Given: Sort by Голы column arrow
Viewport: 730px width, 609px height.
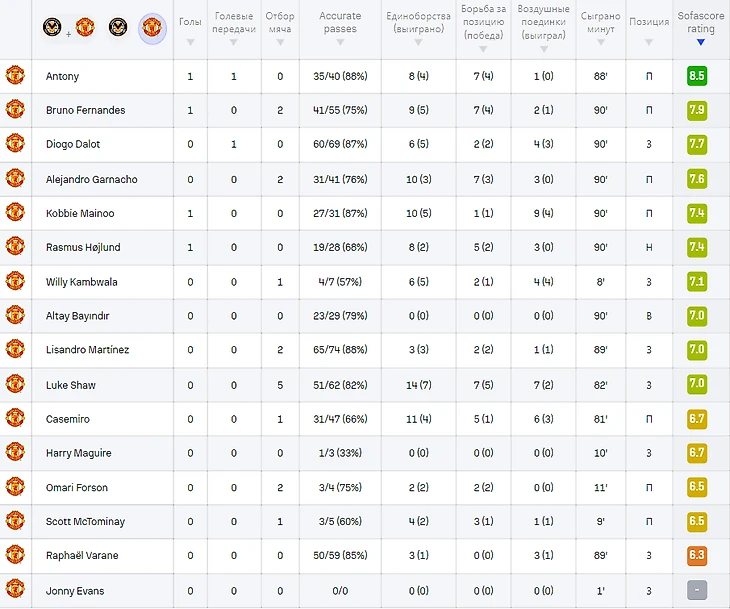Looking at the screenshot, I should (x=189, y=42).
